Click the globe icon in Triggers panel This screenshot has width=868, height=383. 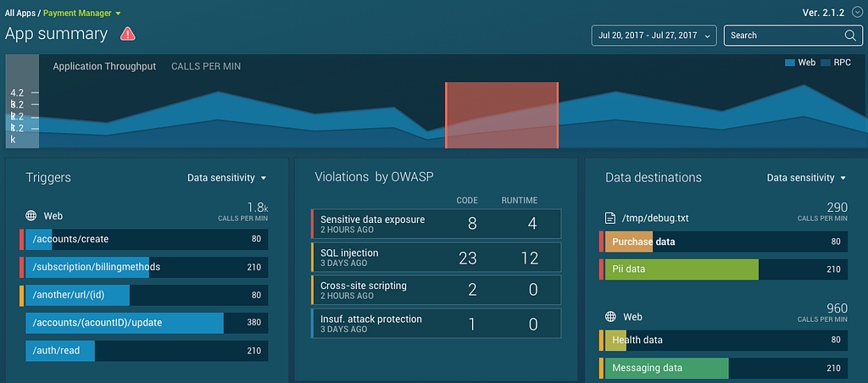tap(31, 216)
